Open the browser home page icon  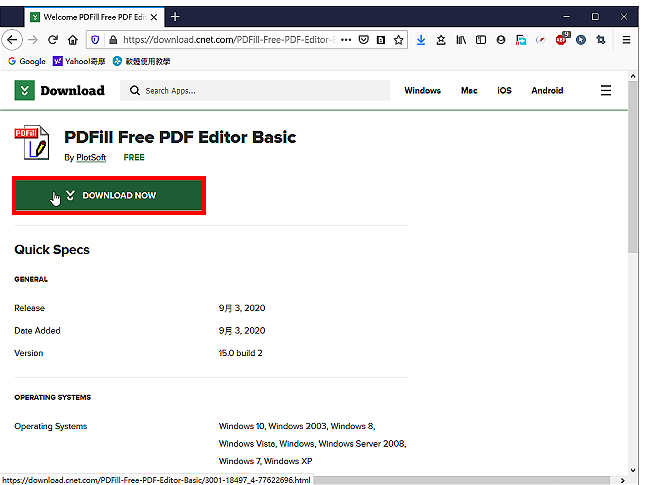point(73,40)
